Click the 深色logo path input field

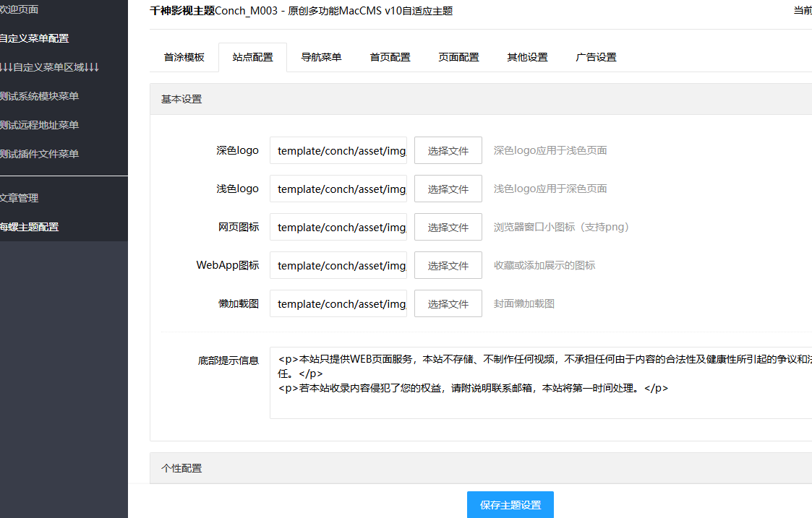[x=338, y=151]
